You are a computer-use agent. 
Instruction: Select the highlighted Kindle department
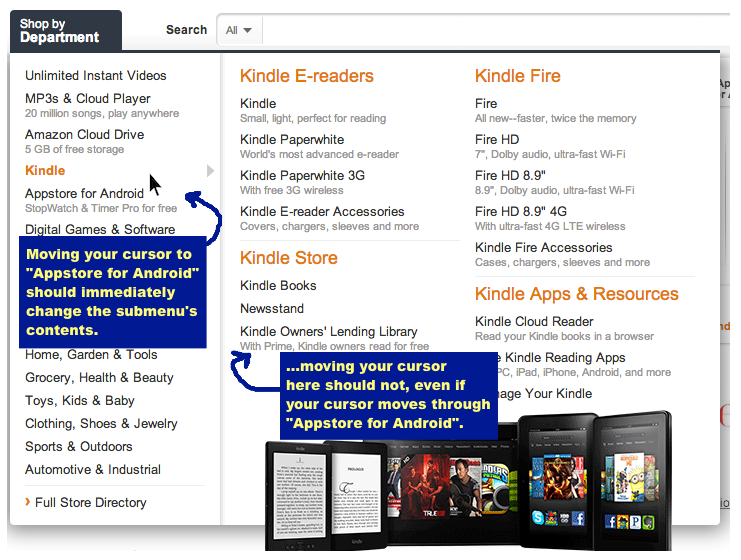pyautogui.click(x=45, y=171)
